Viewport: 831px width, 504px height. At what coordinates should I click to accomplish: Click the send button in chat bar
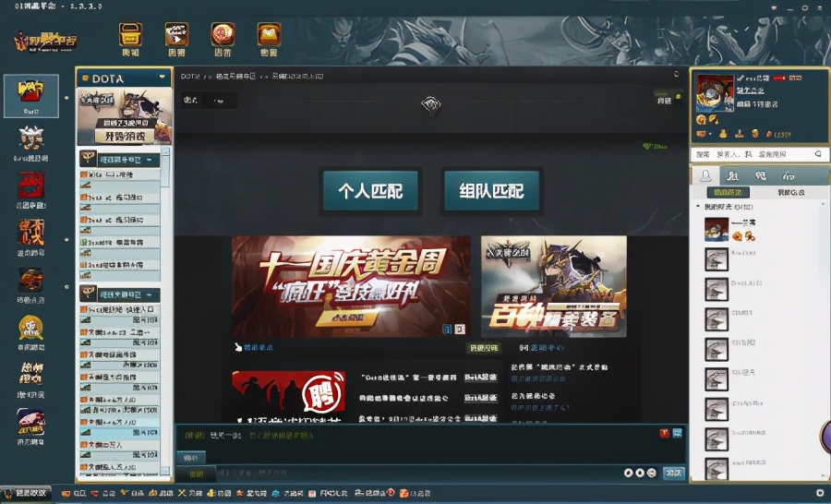pyautogui.click(x=674, y=473)
